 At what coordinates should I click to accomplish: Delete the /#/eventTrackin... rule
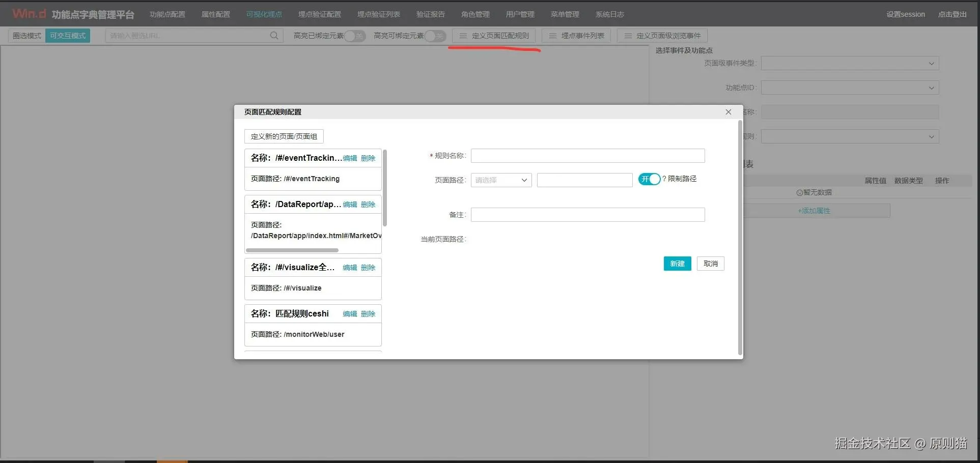(368, 158)
